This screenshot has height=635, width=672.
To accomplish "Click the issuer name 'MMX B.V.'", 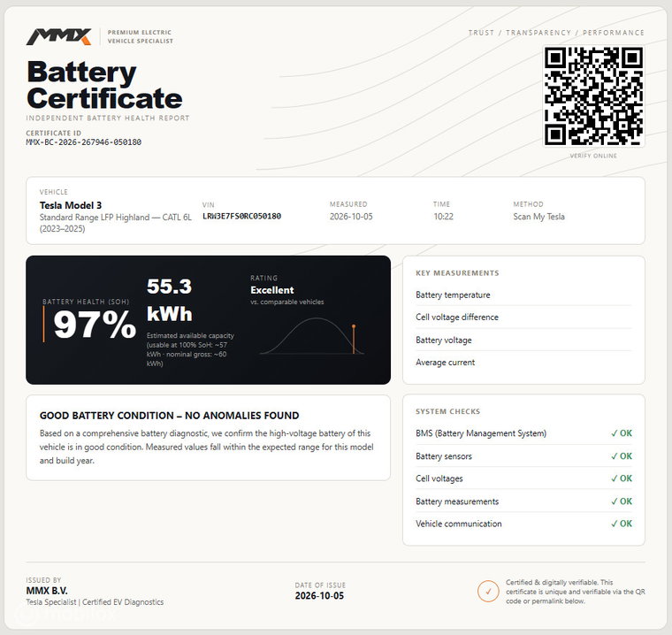I will [x=47, y=591].
